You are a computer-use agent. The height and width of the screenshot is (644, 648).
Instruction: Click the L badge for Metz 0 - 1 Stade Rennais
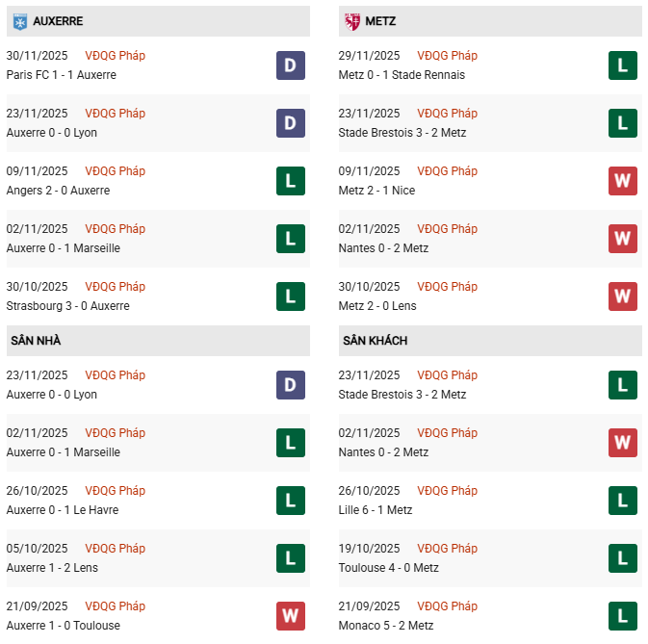click(622, 65)
